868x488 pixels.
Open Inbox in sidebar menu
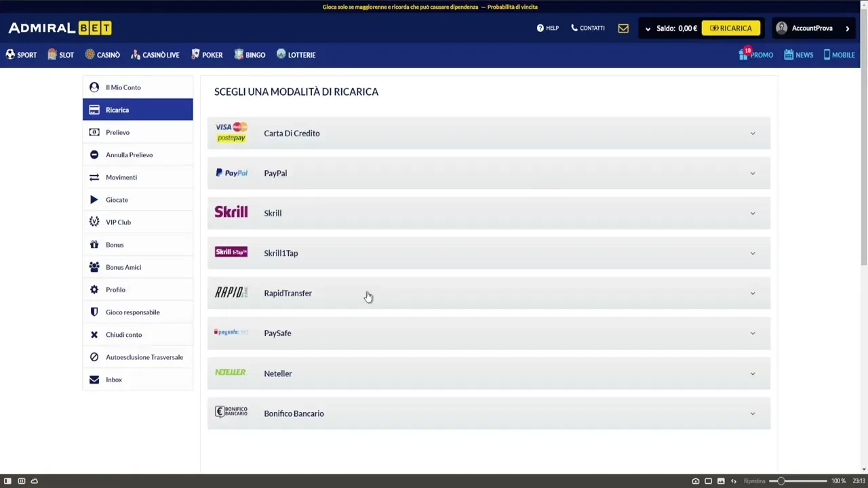click(138, 380)
